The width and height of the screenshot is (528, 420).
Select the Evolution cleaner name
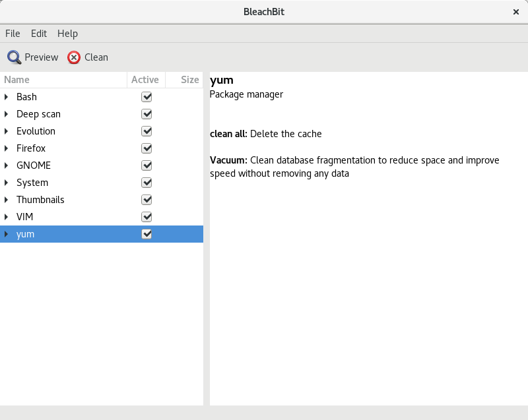coord(36,131)
